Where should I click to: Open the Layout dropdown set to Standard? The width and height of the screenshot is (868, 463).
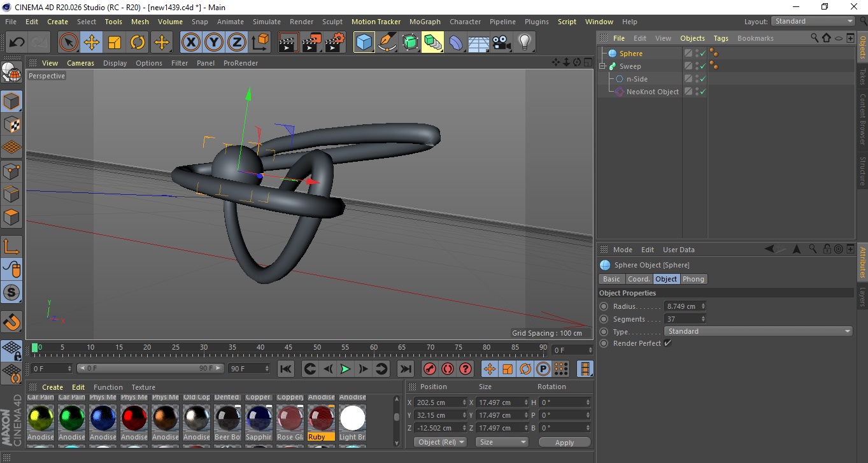(813, 21)
